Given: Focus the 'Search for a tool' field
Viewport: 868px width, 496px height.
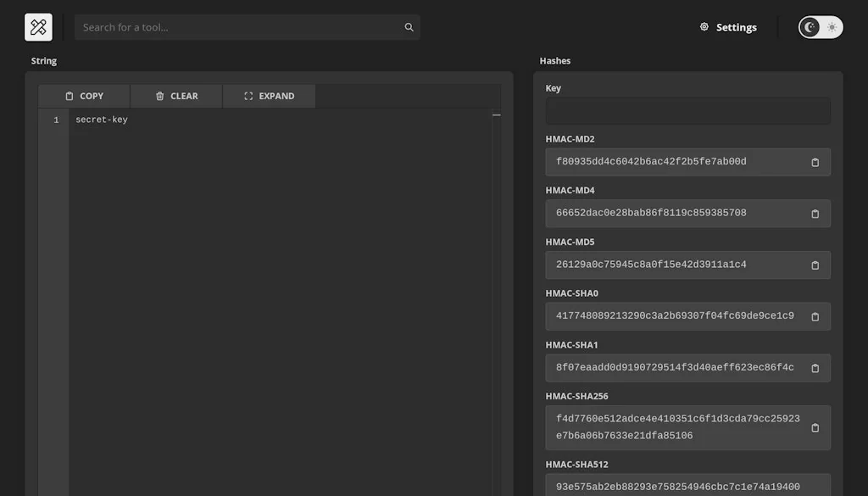Looking at the screenshot, I should pos(247,27).
